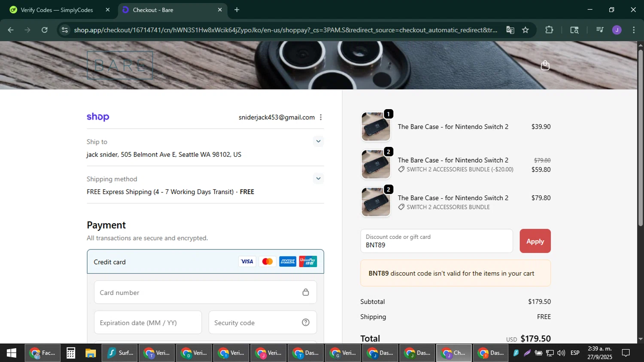Image resolution: width=644 pixels, height=362 pixels.
Task: Click the SWITCH 2 ACCESSORIES BUNDLE (-$20.00) label
Action: (460, 170)
